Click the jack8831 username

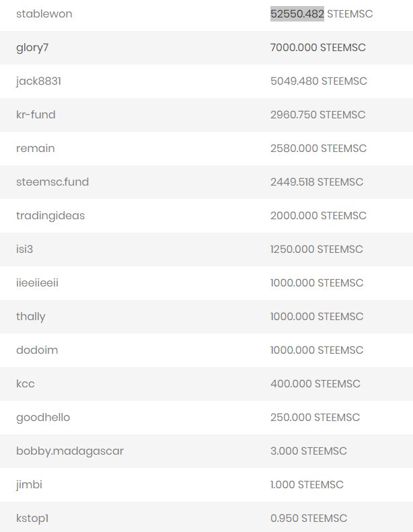[38, 81]
